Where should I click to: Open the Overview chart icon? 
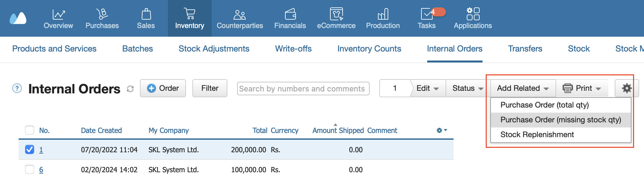pos(59,14)
